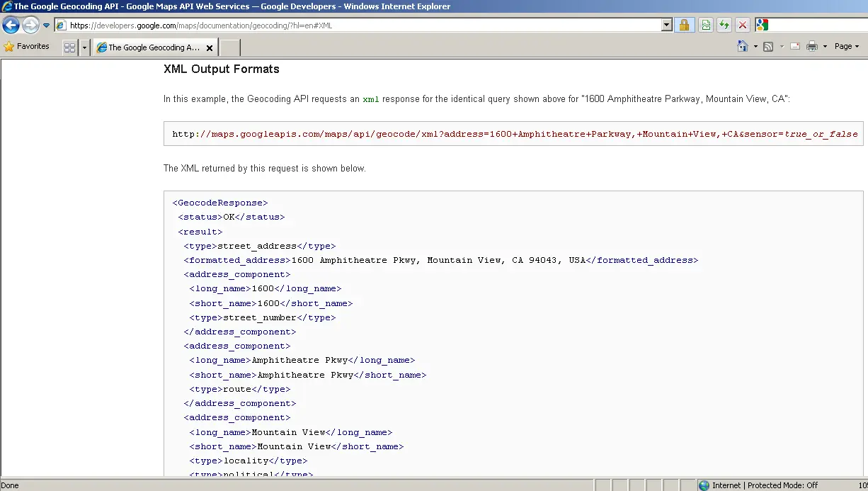This screenshot has height=491, width=868.
Task: Click inside the Google search box
Action: coord(818,26)
